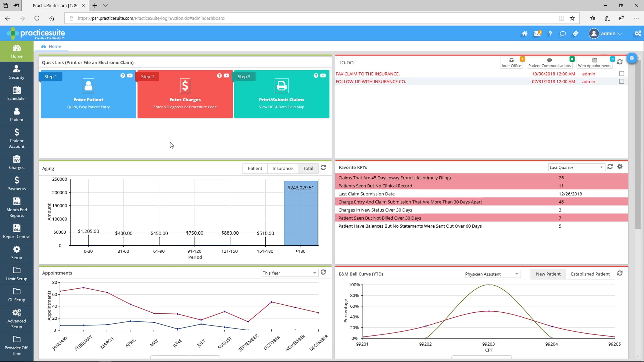Select the Established Patient tab
This screenshot has height=362, width=644.
(x=590, y=274)
